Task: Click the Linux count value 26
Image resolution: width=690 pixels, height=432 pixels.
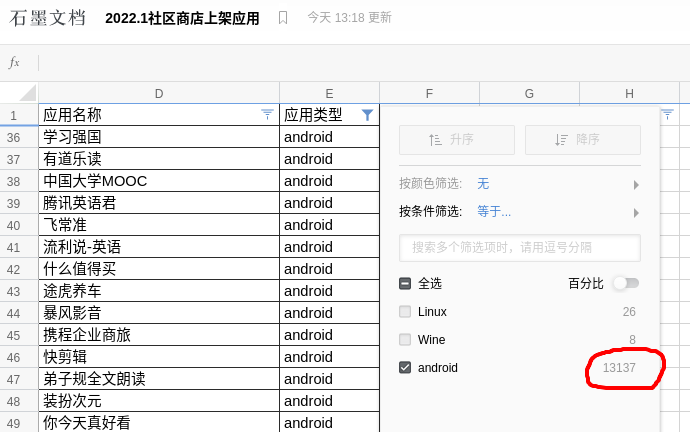Action: (629, 311)
